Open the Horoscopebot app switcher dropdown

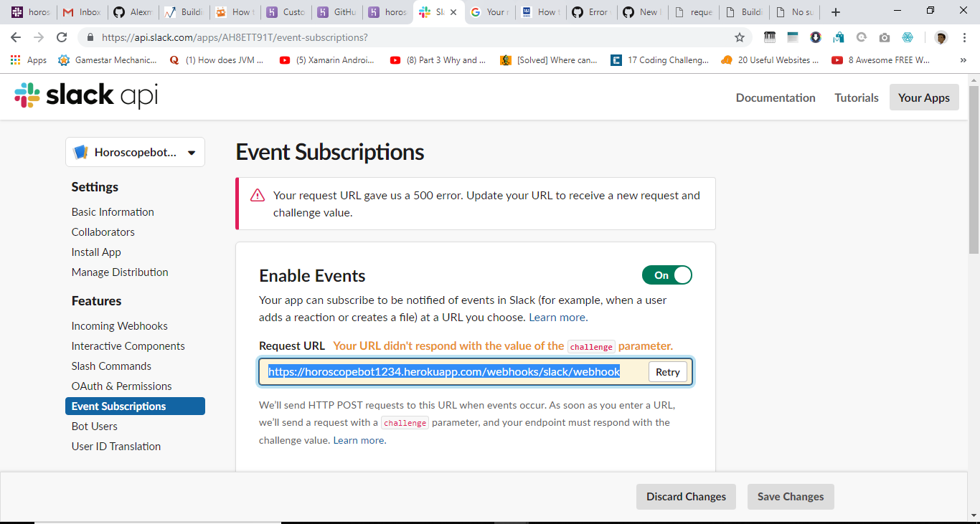[x=135, y=152]
